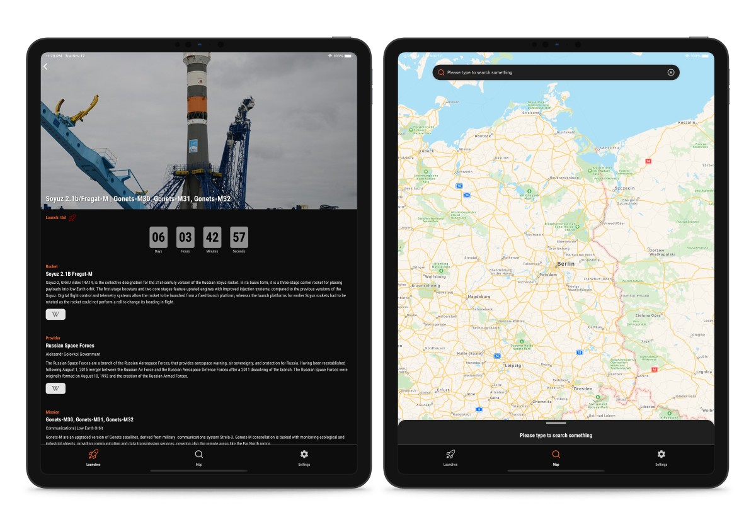Click the Dresden label on the map
This screenshot has height=532, width=756.
click(583, 388)
